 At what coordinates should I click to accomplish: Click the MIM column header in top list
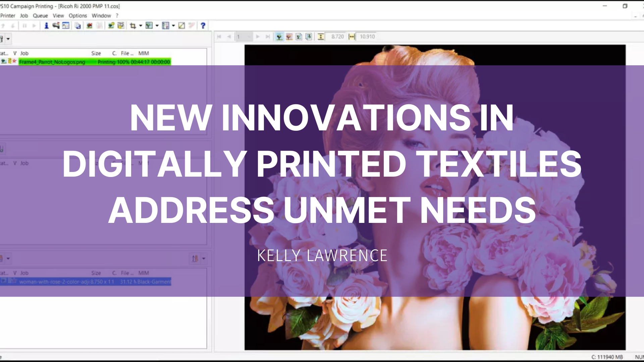[144, 53]
